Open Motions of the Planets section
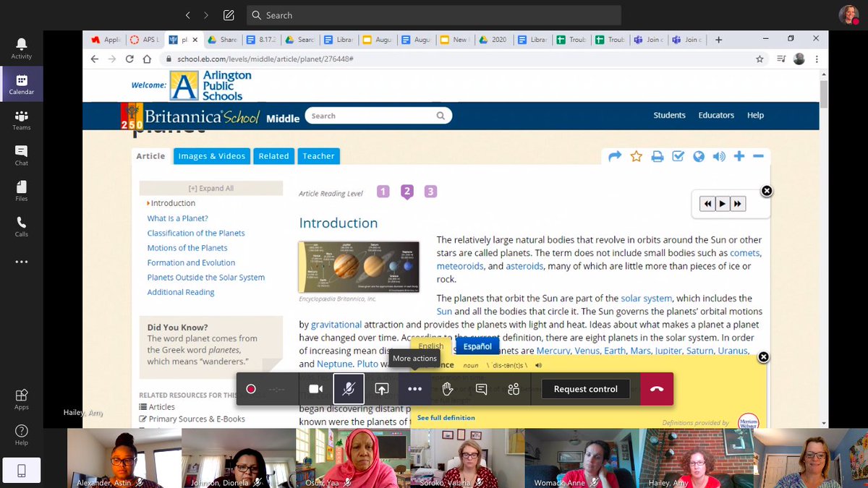The width and height of the screenshot is (868, 488). [187, 248]
